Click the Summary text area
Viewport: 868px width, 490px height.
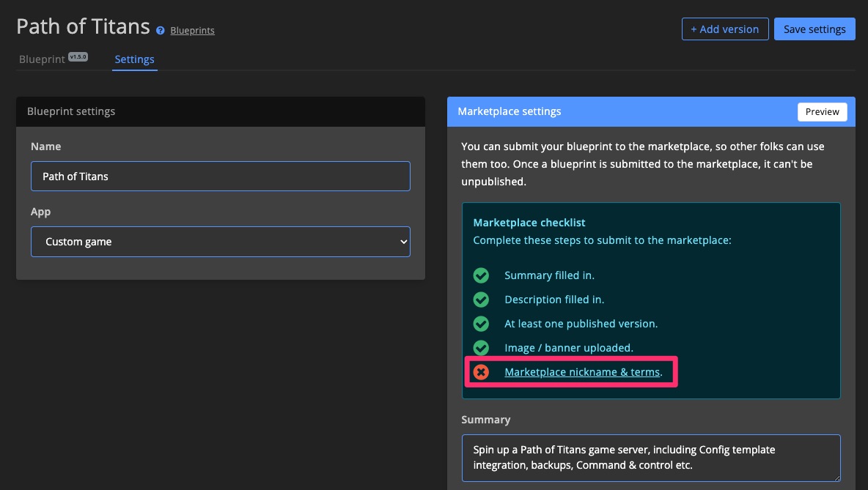coord(651,456)
